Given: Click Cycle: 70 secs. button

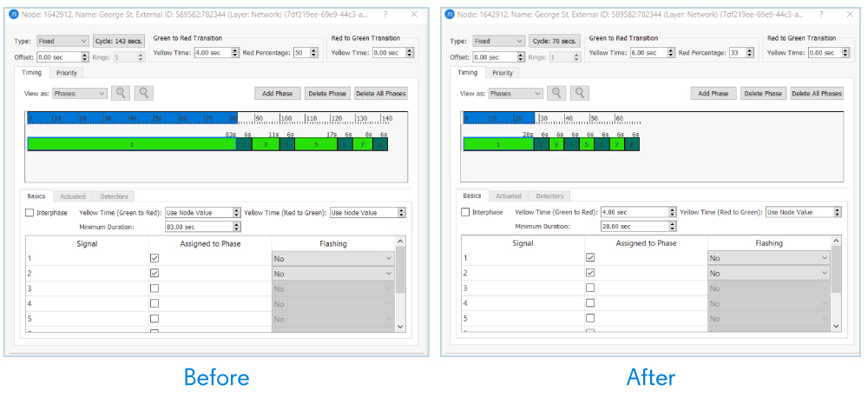Looking at the screenshot, I should click(555, 41).
